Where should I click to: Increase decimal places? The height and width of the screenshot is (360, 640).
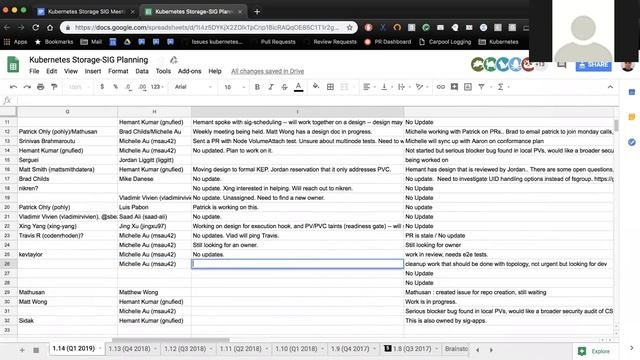coord(142,87)
